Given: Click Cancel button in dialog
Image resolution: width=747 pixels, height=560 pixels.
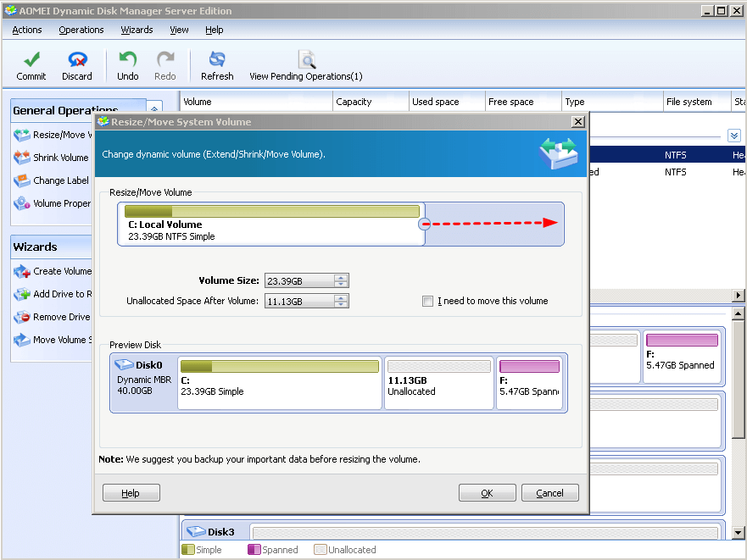Looking at the screenshot, I should click(549, 493).
